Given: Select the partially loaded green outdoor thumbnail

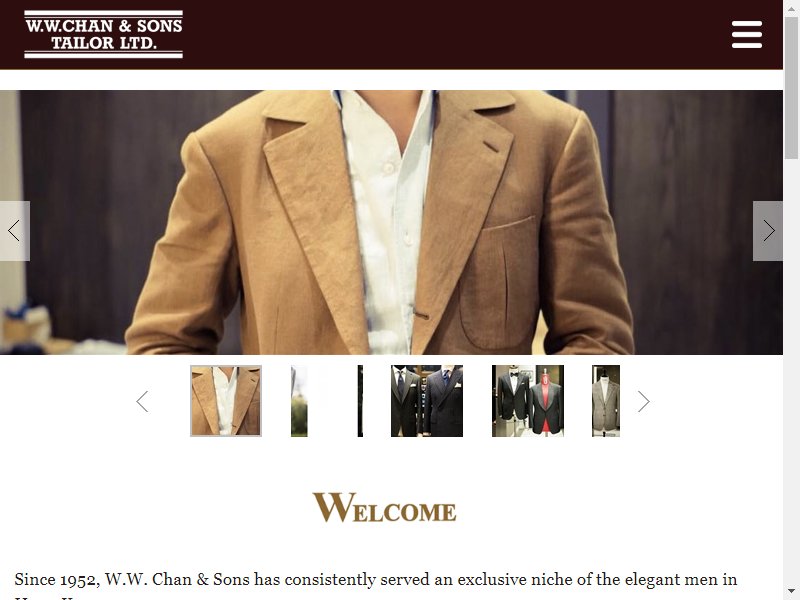Looking at the screenshot, I should click(299, 401).
